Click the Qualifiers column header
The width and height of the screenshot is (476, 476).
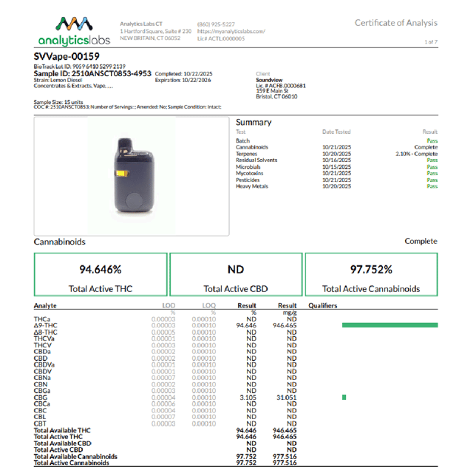pyautogui.click(x=323, y=306)
